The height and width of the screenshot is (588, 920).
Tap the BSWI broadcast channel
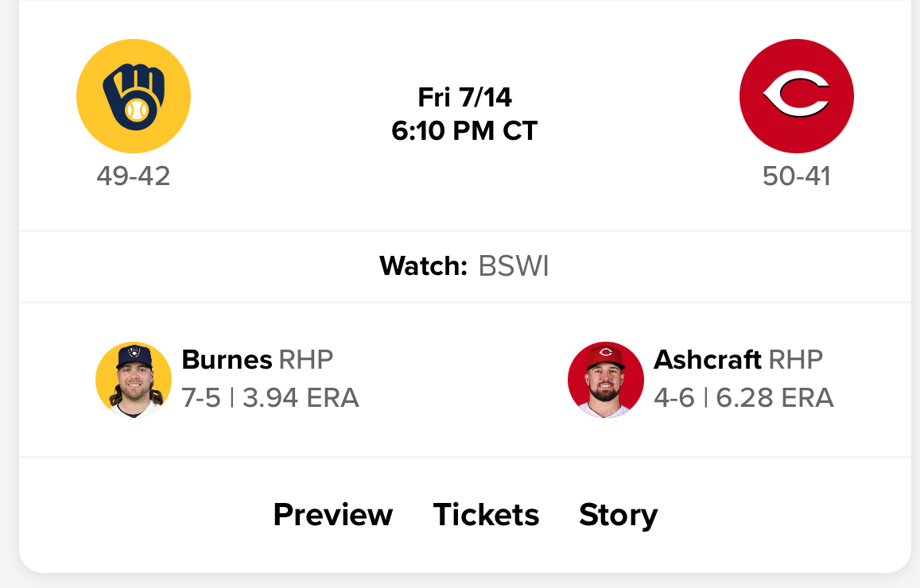pos(514,266)
